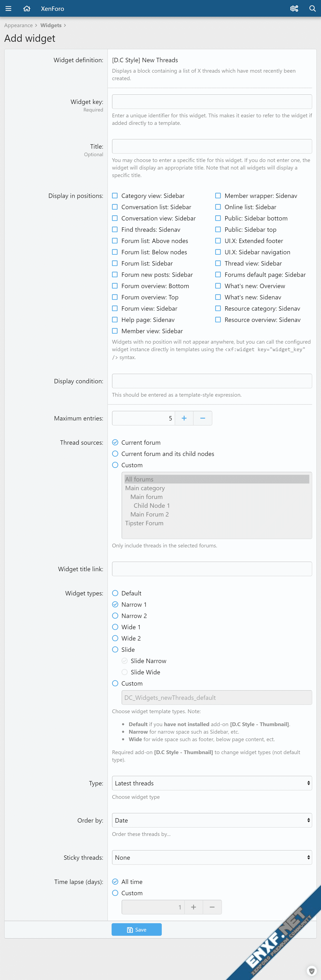Click the shield icon at bottom right

click(311, 971)
